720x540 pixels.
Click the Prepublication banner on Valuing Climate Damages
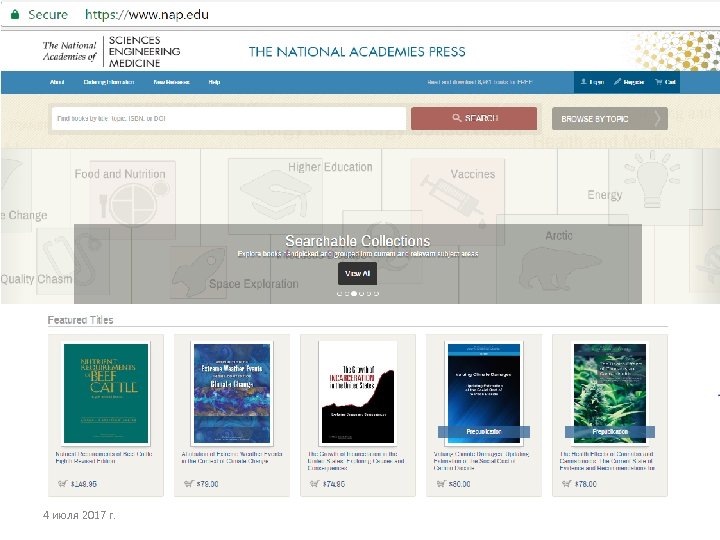484,432
